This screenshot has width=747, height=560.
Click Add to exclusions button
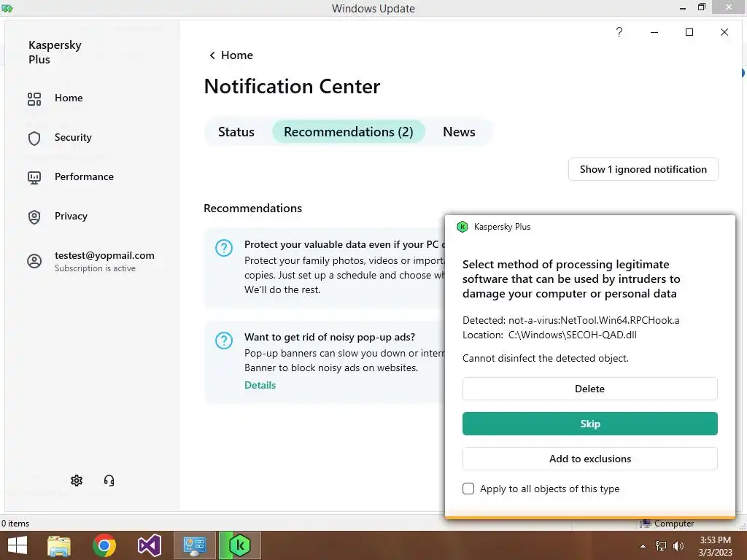click(x=589, y=459)
